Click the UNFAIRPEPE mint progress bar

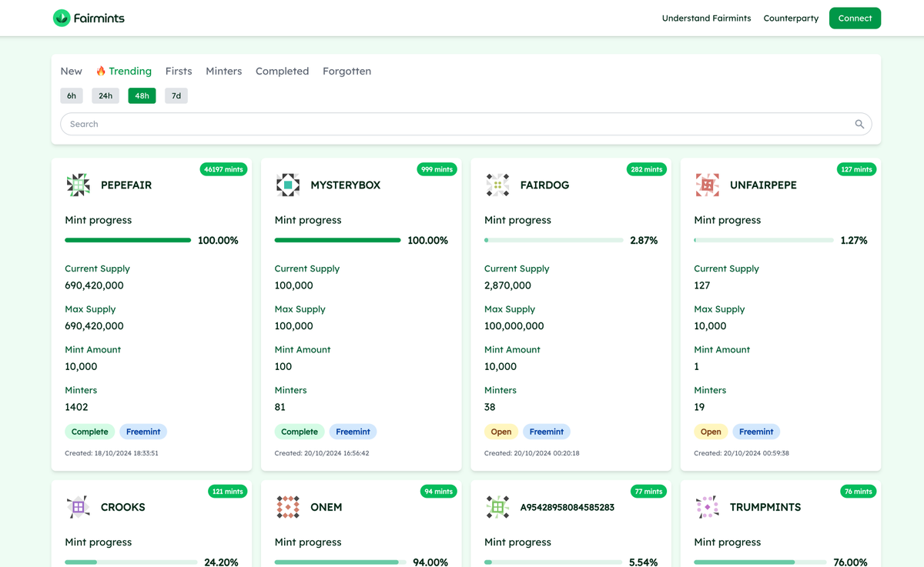pos(764,240)
